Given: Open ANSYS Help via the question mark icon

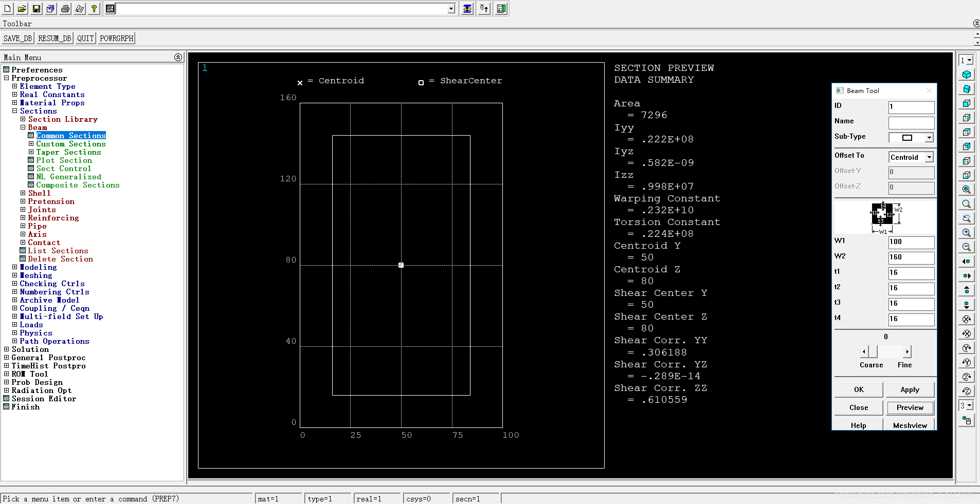Looking at the screenshot, I should 94,8.
